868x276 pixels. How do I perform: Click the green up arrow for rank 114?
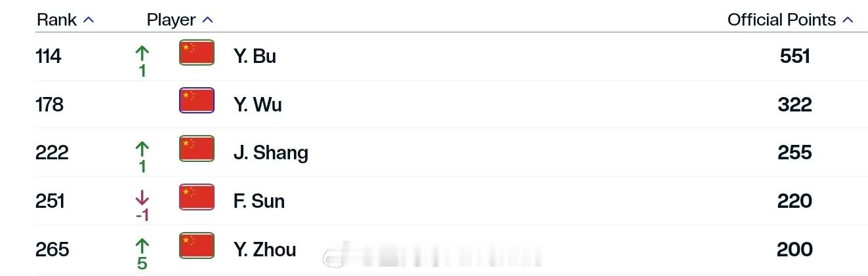142,53
